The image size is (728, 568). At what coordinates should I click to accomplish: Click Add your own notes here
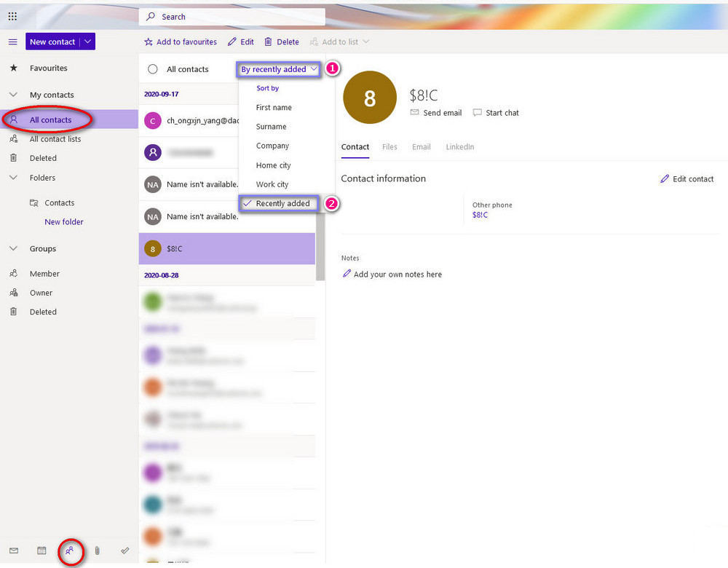click(x=392, y=275)
